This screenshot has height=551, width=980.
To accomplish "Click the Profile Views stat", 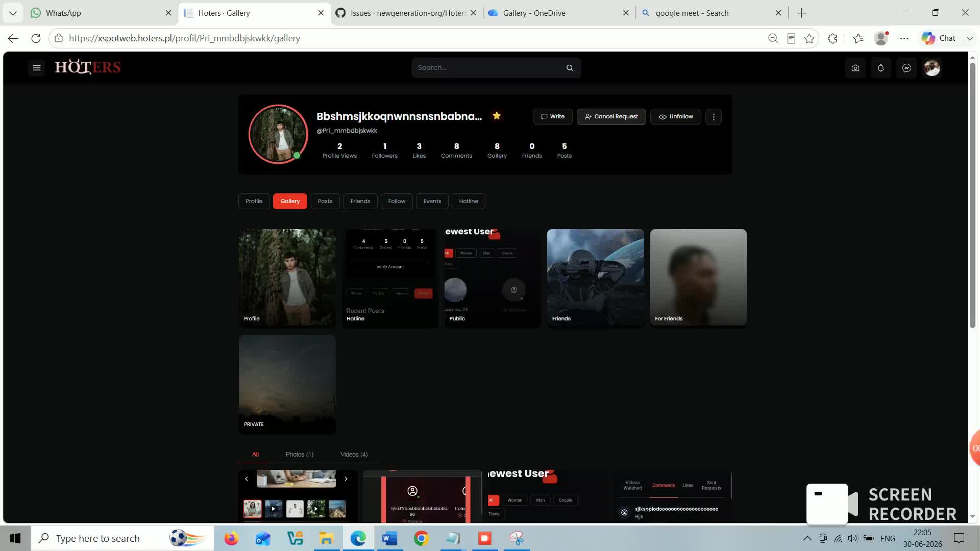I will pyautogui.click(x=339, y=151).
